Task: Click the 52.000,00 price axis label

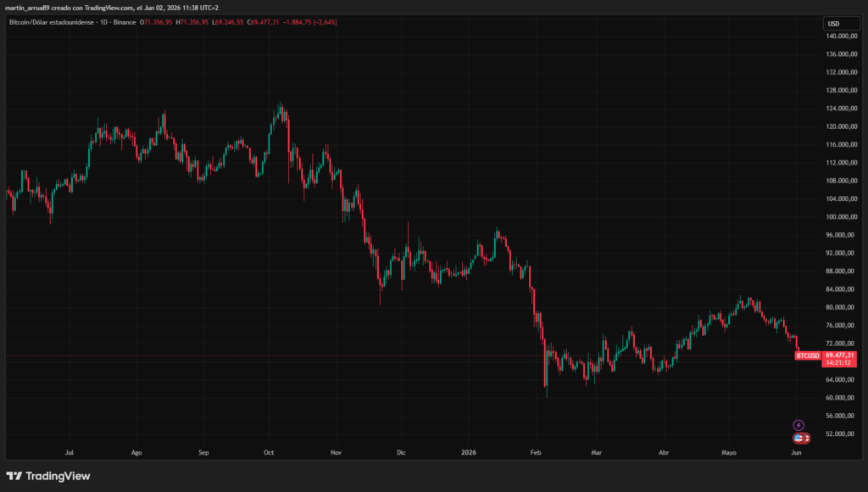Action: click(842, 433)
